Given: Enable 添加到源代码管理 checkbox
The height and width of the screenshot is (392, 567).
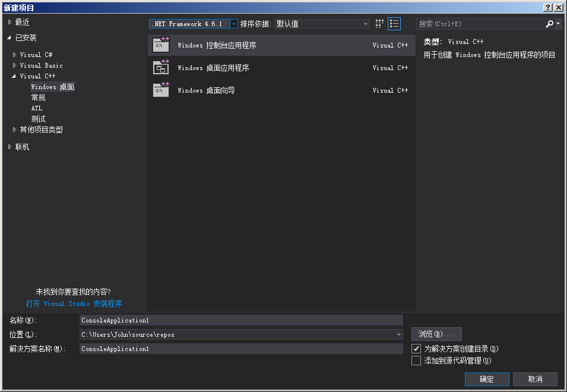Looking at the screenshot, I should pos(416,361).
